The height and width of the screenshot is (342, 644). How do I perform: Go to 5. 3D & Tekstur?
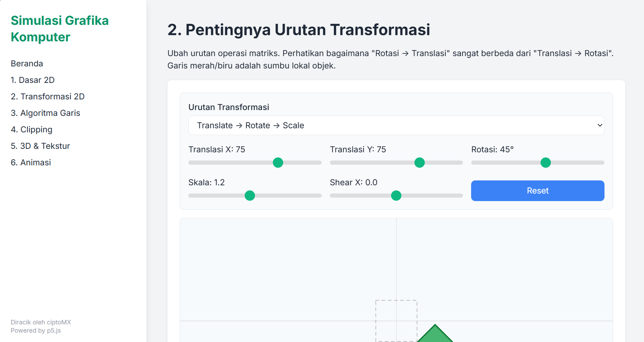click(40, 146)
